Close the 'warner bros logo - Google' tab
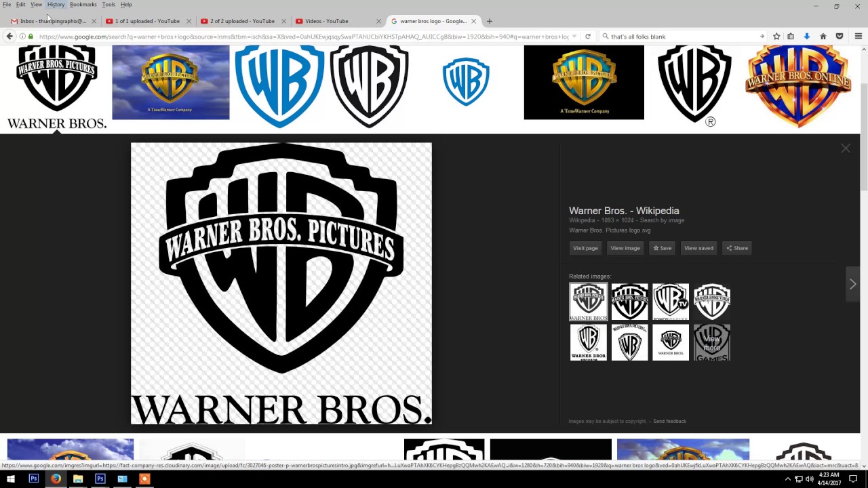Image resolution: width=868 pixels, height=488 pixels. 474,21
